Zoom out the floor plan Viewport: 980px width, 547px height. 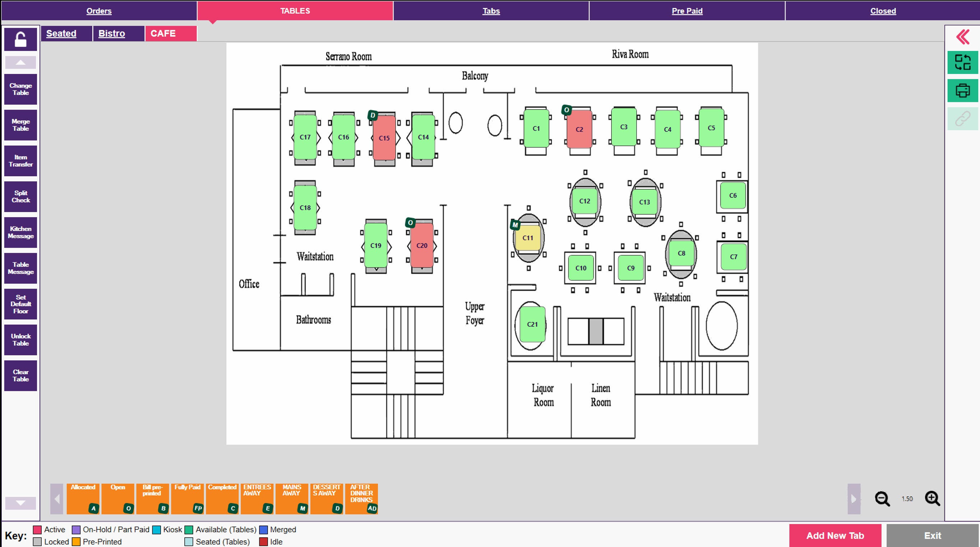[882, 498]
